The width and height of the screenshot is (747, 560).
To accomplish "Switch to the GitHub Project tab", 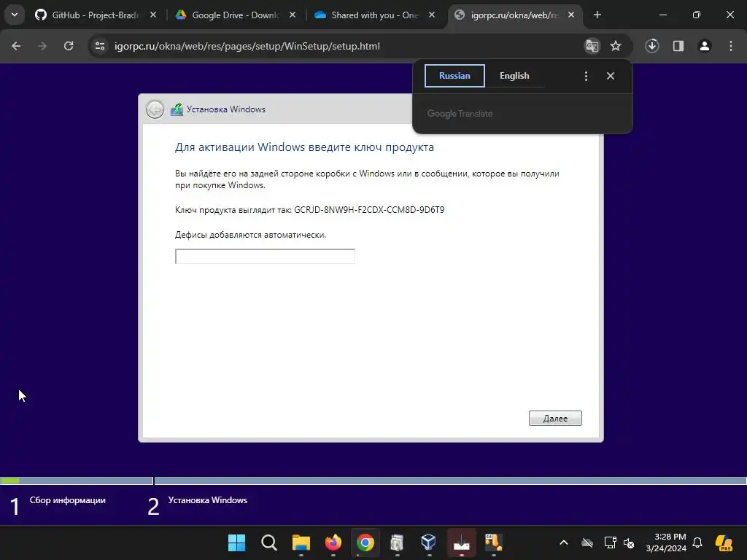I will [x=96, y=15].
